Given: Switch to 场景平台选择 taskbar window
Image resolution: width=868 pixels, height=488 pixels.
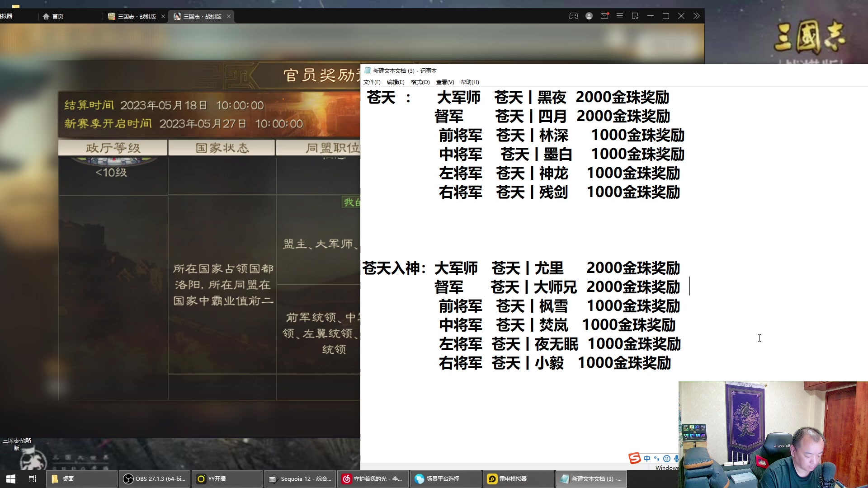Looking at the screenshot, I should 445,479.
